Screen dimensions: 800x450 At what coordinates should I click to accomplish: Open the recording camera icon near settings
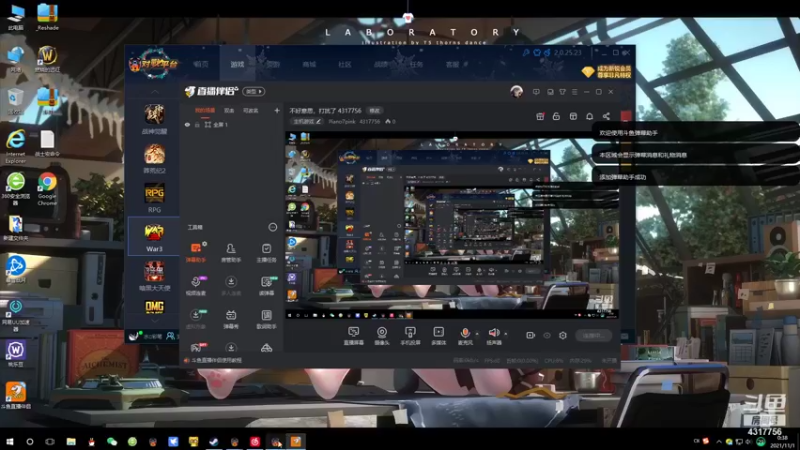tap(530, 335)
